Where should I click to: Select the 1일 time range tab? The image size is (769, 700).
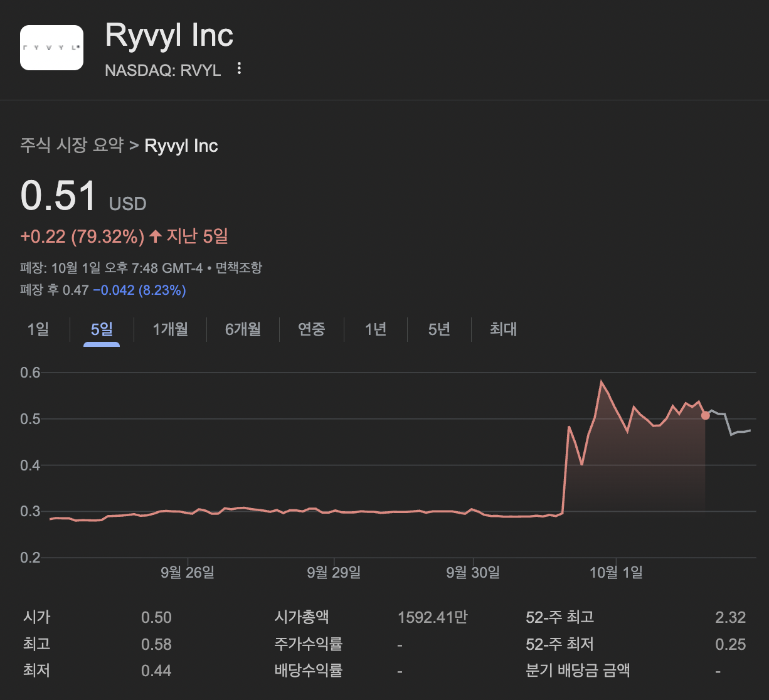[38, 329]
